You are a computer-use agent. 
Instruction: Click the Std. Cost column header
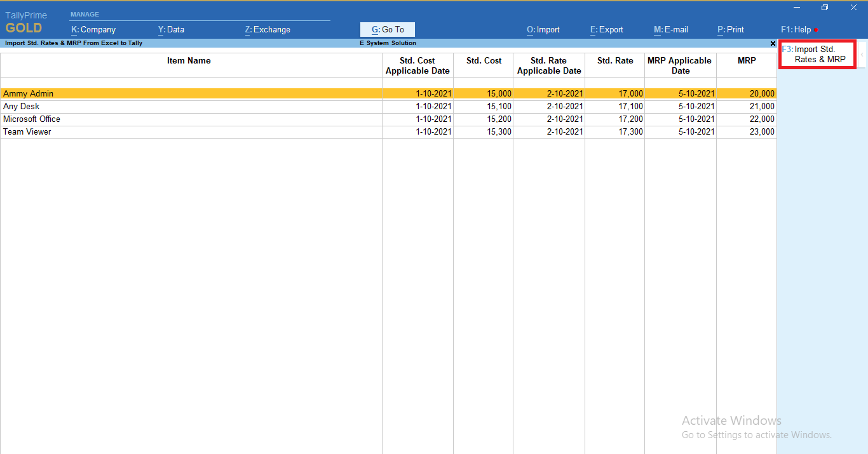[x=483, y=60]
